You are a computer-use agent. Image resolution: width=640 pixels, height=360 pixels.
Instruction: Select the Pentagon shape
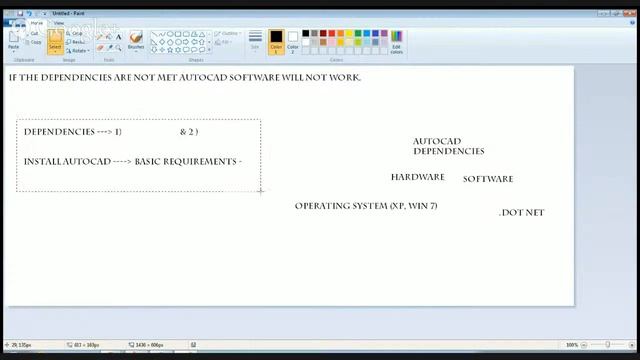coord(170,42)
